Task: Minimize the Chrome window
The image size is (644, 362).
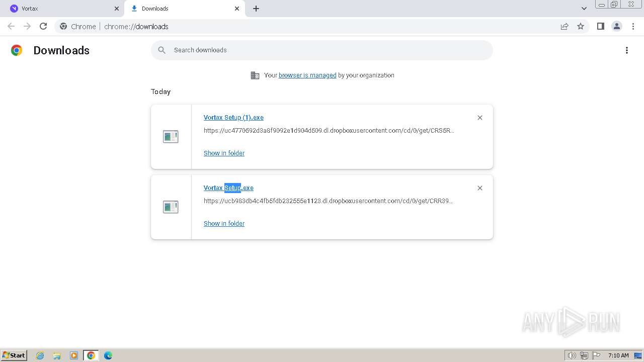Action: [x=601, y=5]
